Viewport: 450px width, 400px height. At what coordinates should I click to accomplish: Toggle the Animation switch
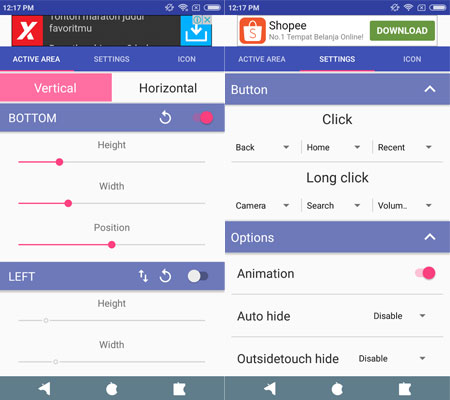click(425, 273)
